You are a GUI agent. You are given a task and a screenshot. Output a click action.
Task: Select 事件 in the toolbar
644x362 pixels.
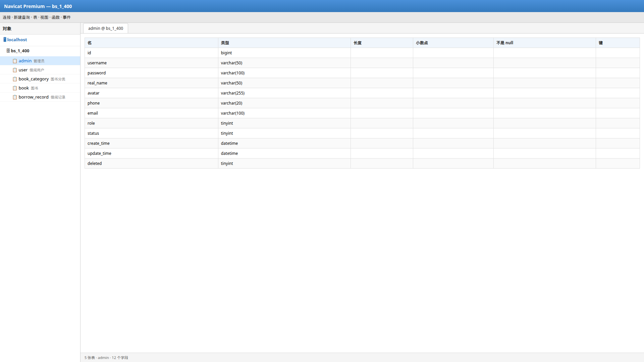point(67,17)
